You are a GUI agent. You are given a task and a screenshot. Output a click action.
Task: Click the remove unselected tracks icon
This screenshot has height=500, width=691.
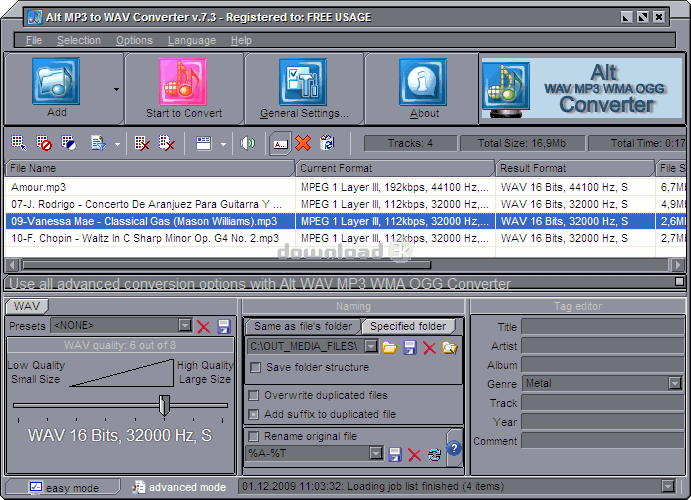166,143
